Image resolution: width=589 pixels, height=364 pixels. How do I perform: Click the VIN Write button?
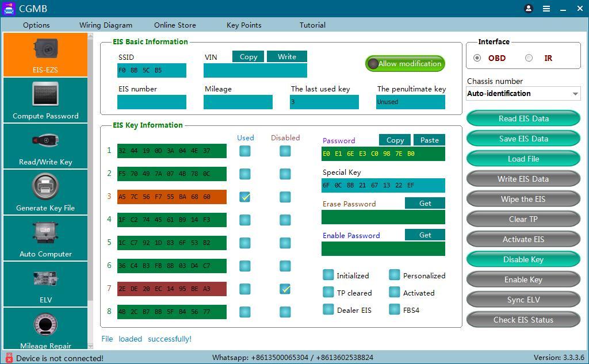287,57
